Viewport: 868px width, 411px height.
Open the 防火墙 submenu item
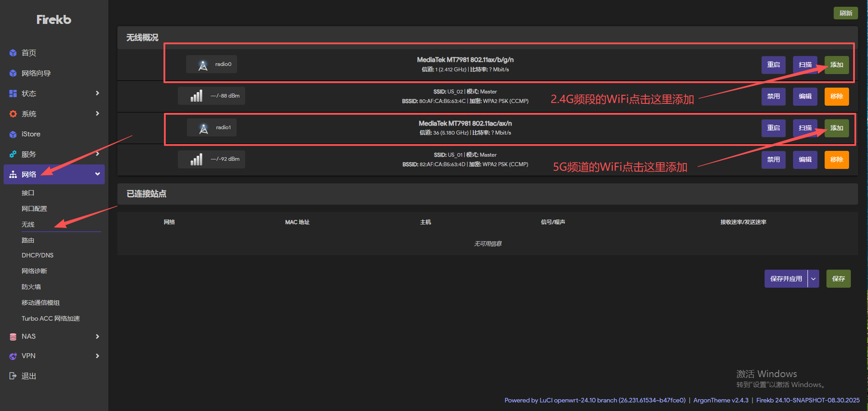click(x=31, y=287)
